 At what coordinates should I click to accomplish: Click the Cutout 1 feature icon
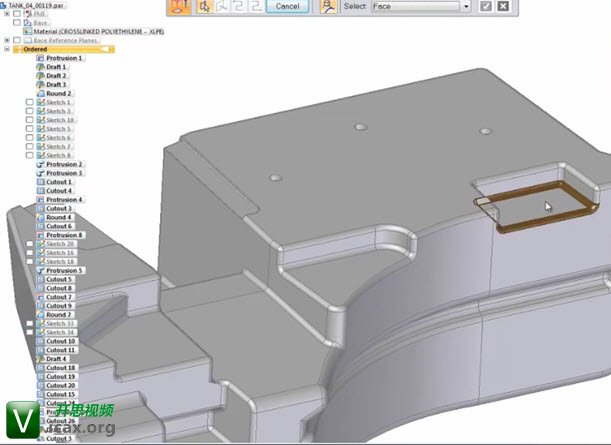[x=40, y=182]
